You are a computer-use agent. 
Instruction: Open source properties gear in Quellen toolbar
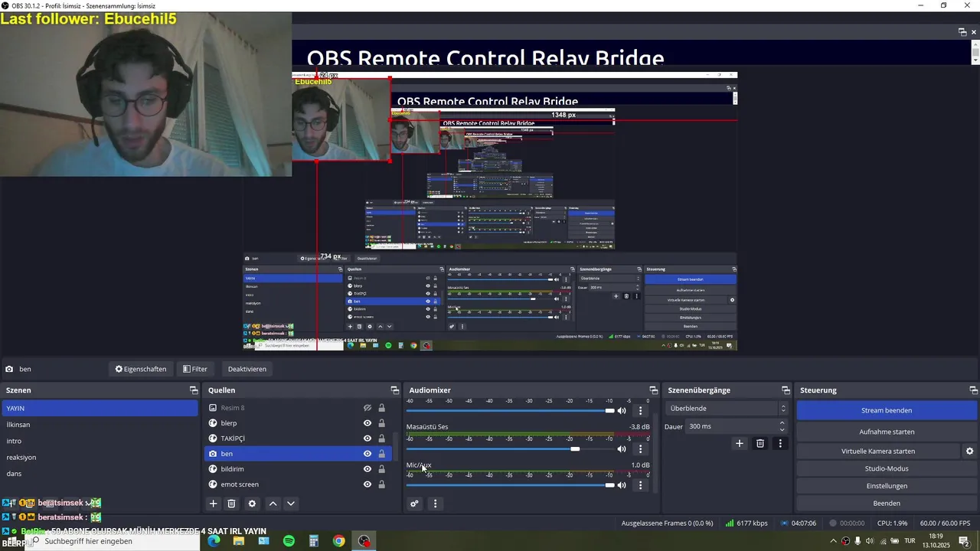click(x=252, y=504)
